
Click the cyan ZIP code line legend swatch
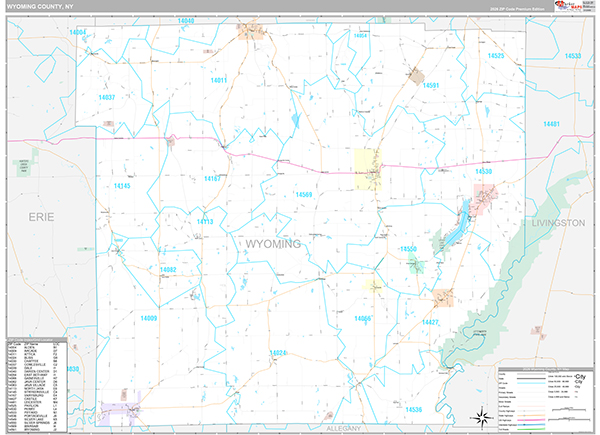pyautogui.click(x=531, y=383)
